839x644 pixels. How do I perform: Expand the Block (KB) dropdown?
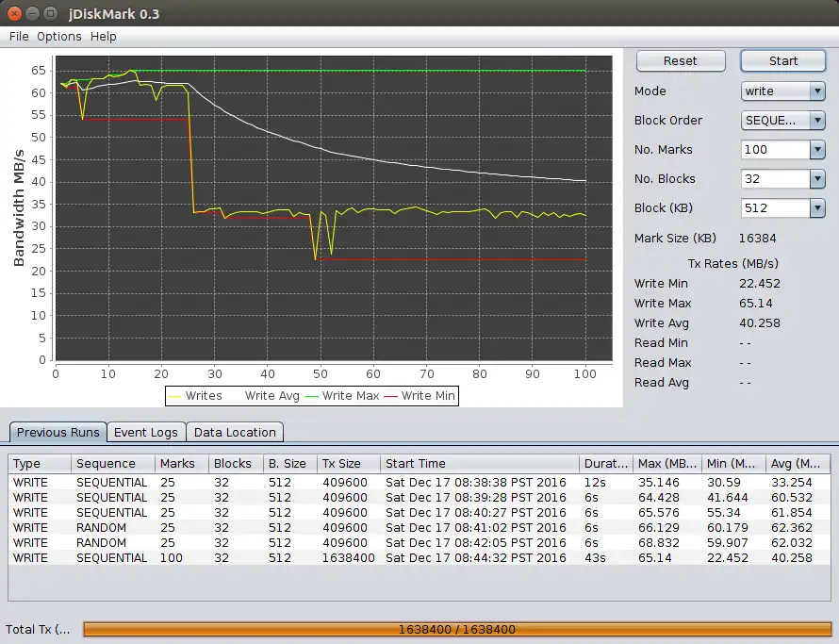tap(816, 208)
